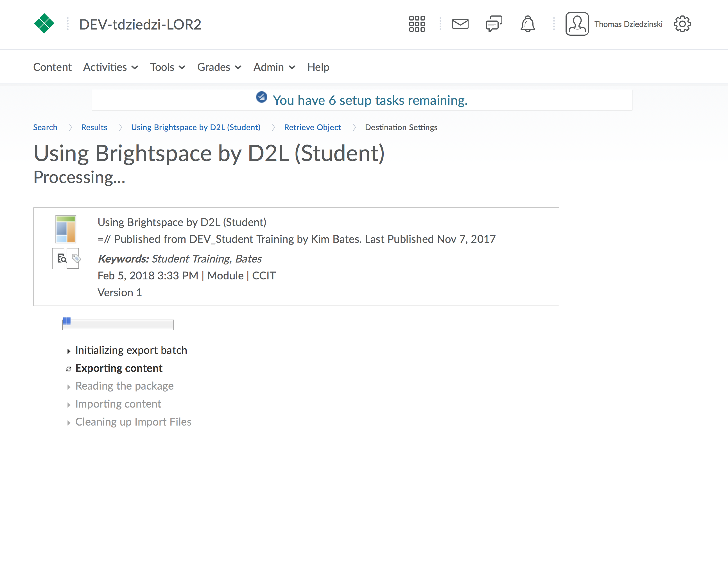Open the setup tasks remaining link
The image size is (728, 563).
[x=370, y=100]
